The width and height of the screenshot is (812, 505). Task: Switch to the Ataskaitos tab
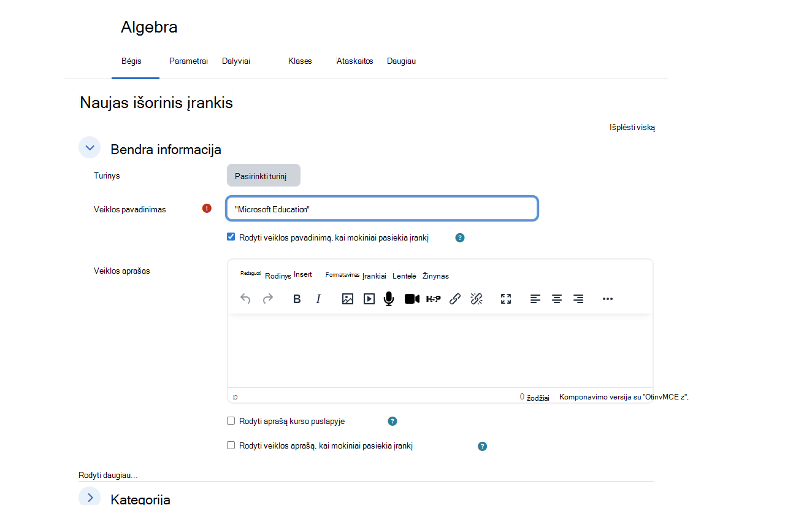354,61
